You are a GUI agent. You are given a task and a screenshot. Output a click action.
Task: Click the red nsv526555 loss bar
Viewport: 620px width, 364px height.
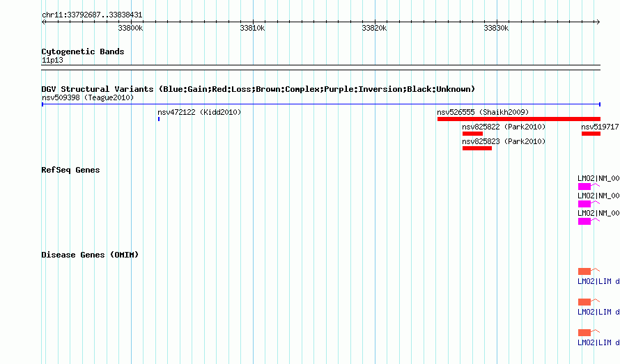click(x=519, y=119)
